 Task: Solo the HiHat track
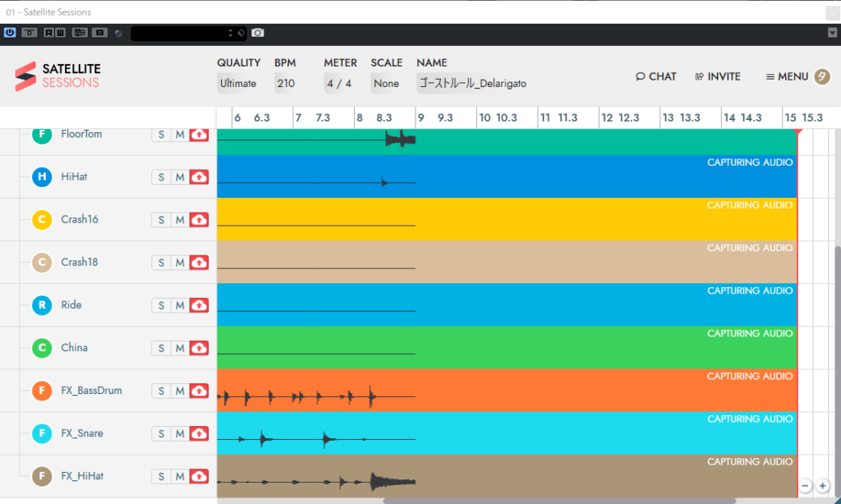pyautogui.click(x=161, y=177)
